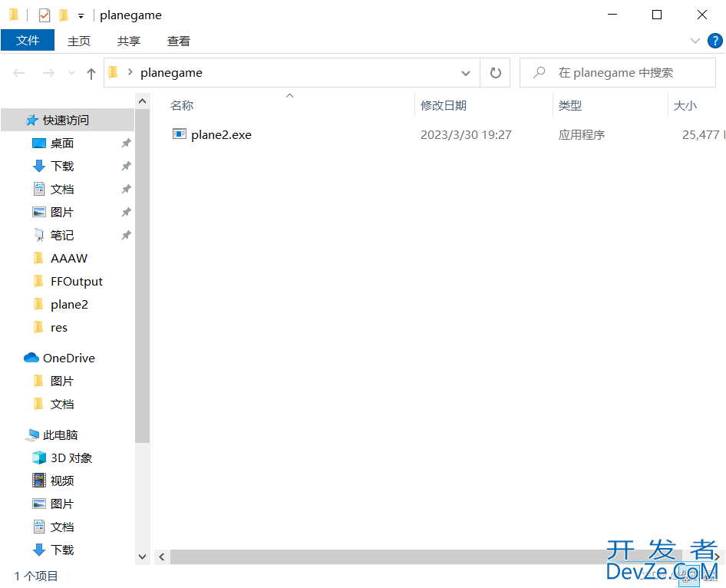Open the AAAW folder
This screenshot has height=588, width=726.
click(x=68, y=259)
